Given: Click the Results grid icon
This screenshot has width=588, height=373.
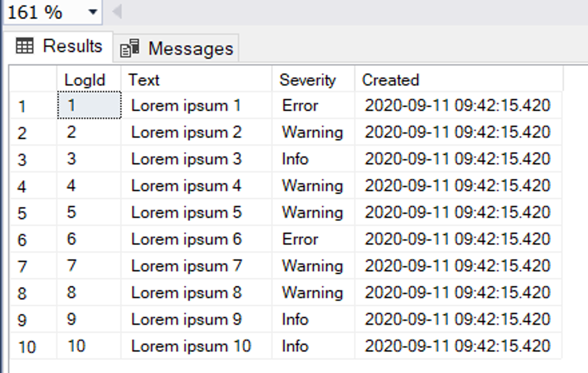Looking at the screenshot, I should (x=24, y=47).
